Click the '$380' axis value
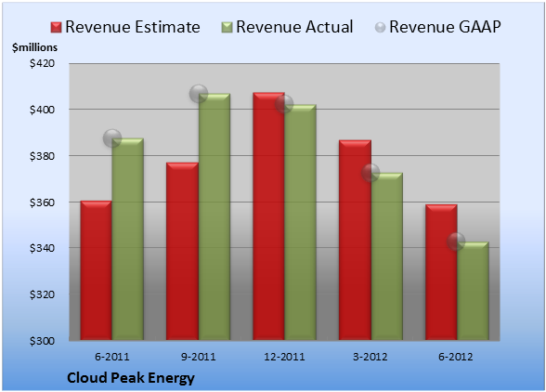 click(42, 156)
